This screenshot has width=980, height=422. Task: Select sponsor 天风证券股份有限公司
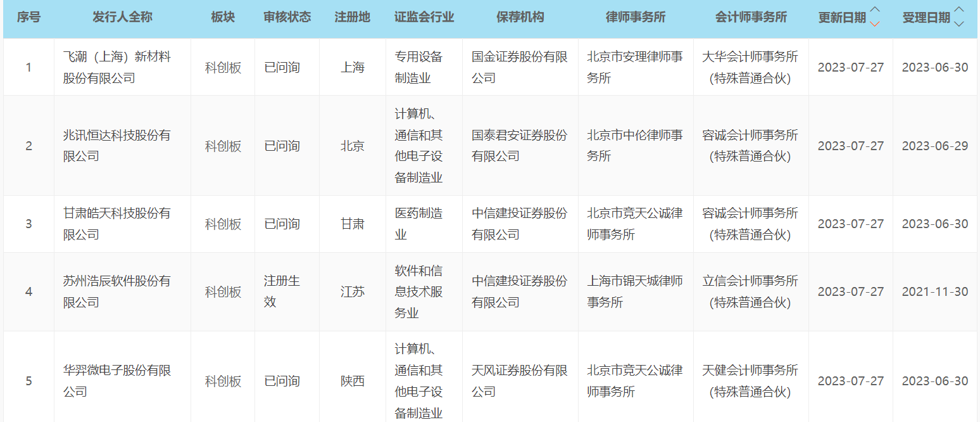pyautogui.click(x=520, y=381)
